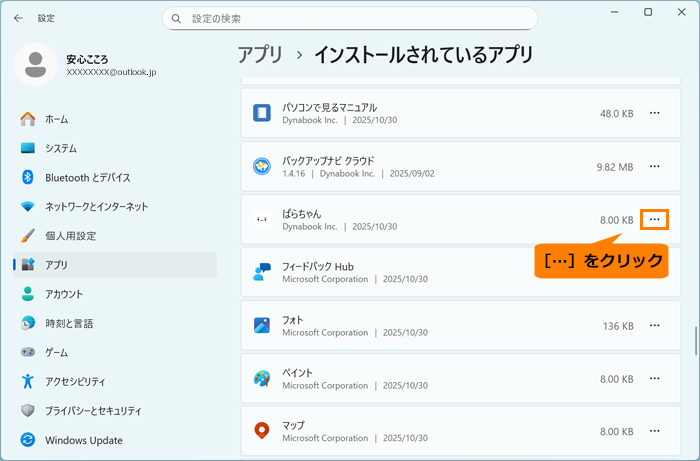Click the フィードバック Hub app name
The image size is (700, 461).
318,267
